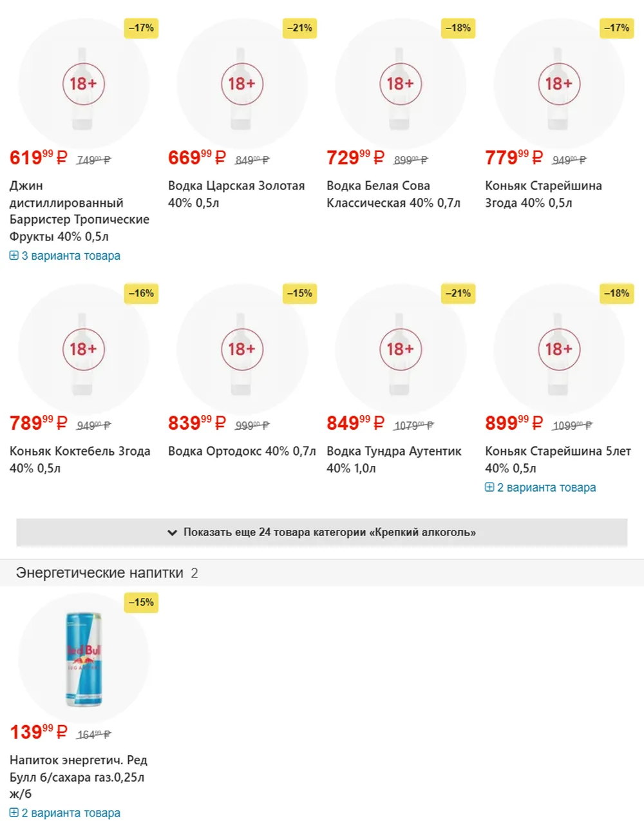Expand 3 варианта товара under Джин Барристер

coord(65,256)
